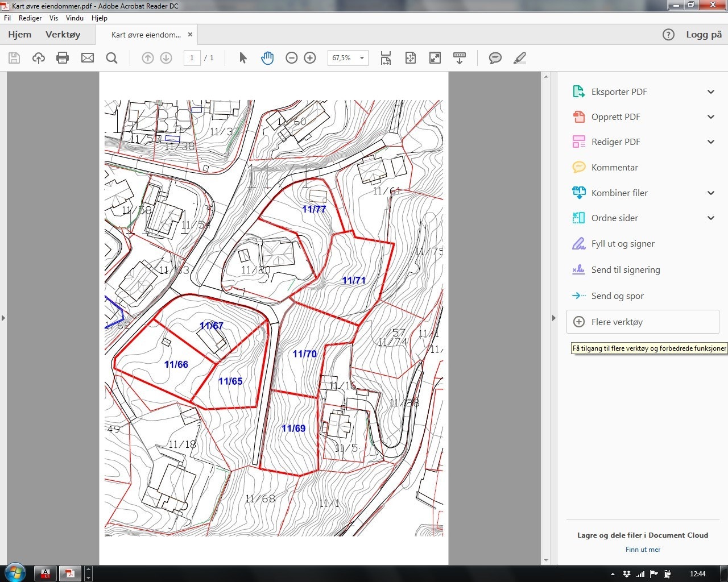Open Send til signering tool

[626, 269]
